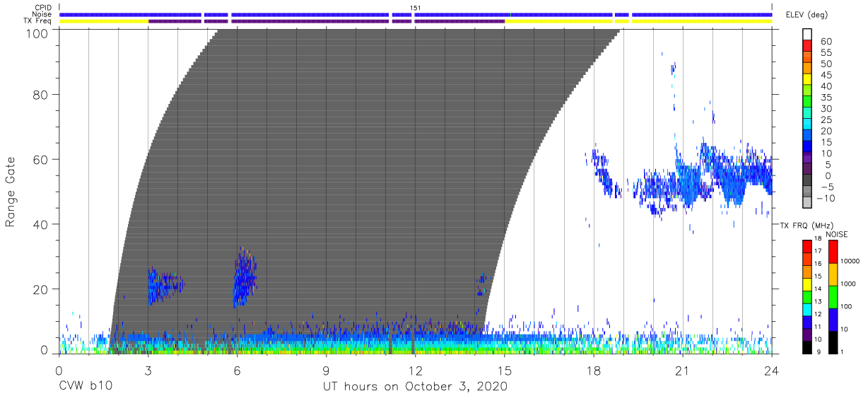Click the '15' tick on UT hours axis
Screen dimensions: 868x401
[505, 371]
